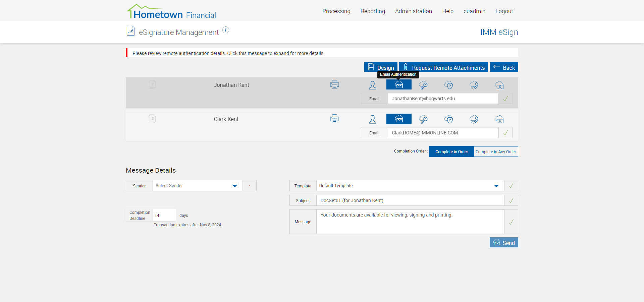Select cloud ID photo authentication for Jonathan Kent
Viewport: 644px width, 302px height.
[x=499, y=85]
